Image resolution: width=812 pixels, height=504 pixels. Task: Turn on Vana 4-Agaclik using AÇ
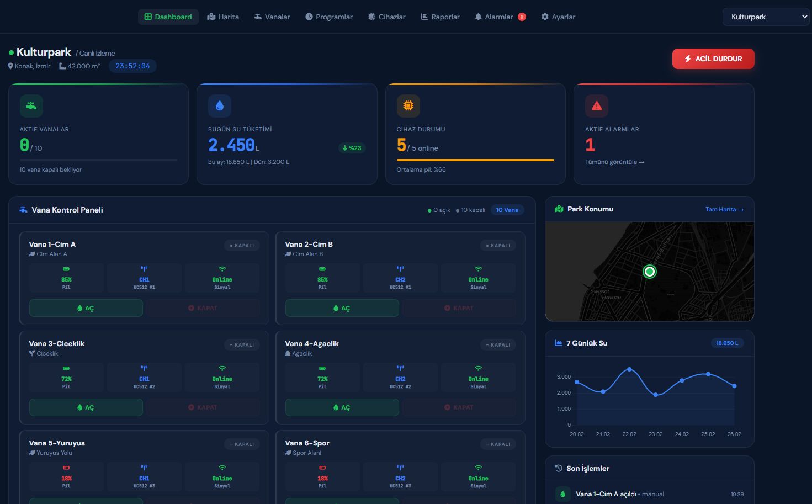pyautogui.click(x=342, y=407)
